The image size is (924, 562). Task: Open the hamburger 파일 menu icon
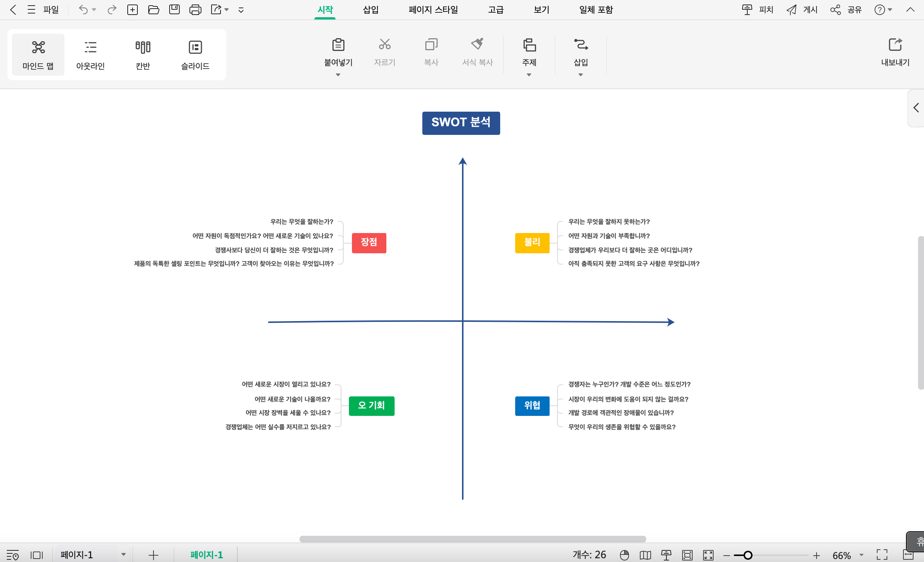coord(31,10)
